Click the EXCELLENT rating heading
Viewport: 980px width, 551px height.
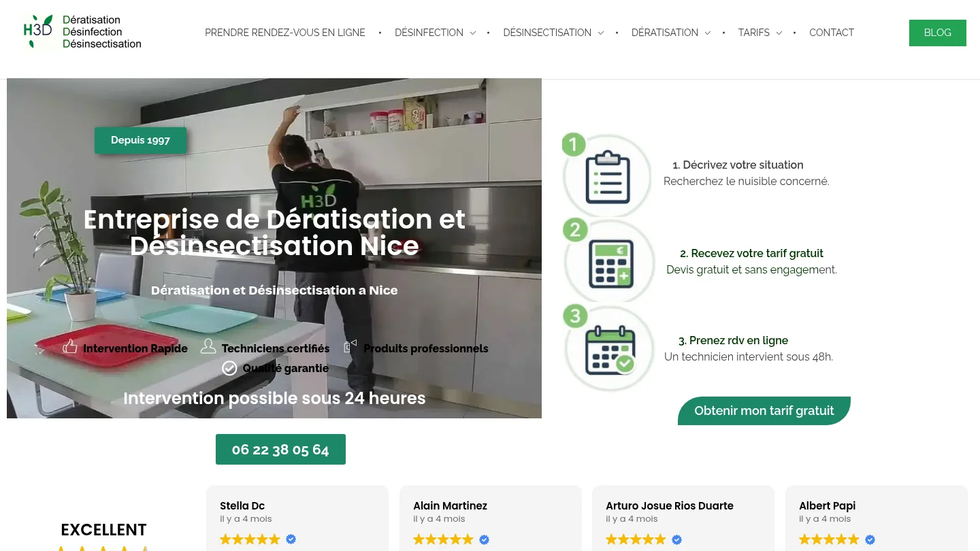[103, 530]
